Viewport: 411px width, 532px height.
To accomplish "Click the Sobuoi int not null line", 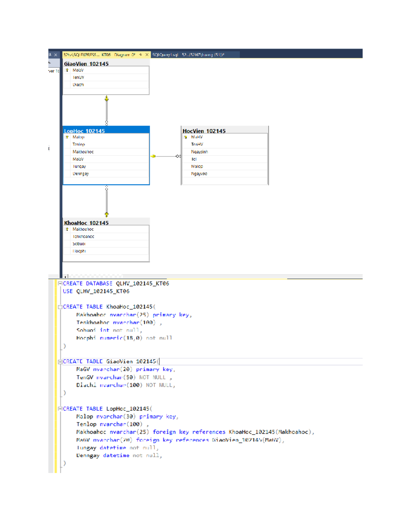I will [x=109, y=330].
